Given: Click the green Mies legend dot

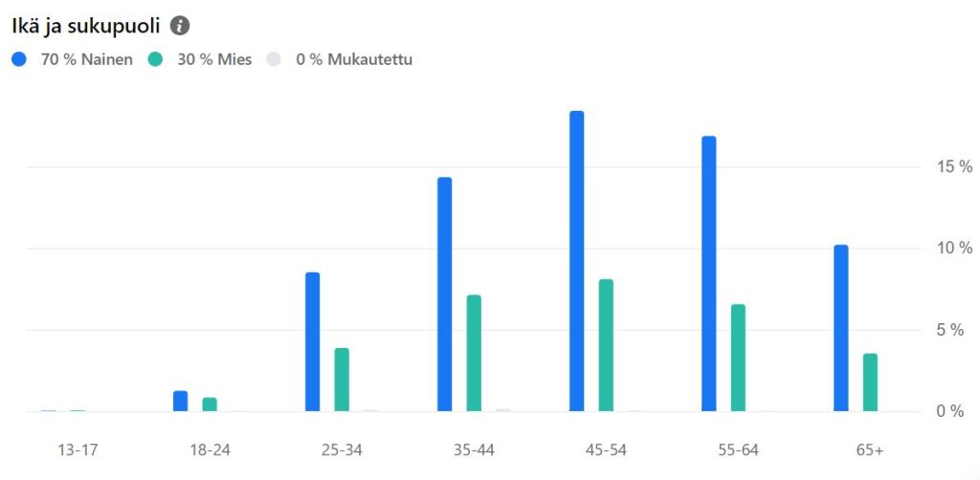Looking at the screenshot, I should click(x=156, y=59).
